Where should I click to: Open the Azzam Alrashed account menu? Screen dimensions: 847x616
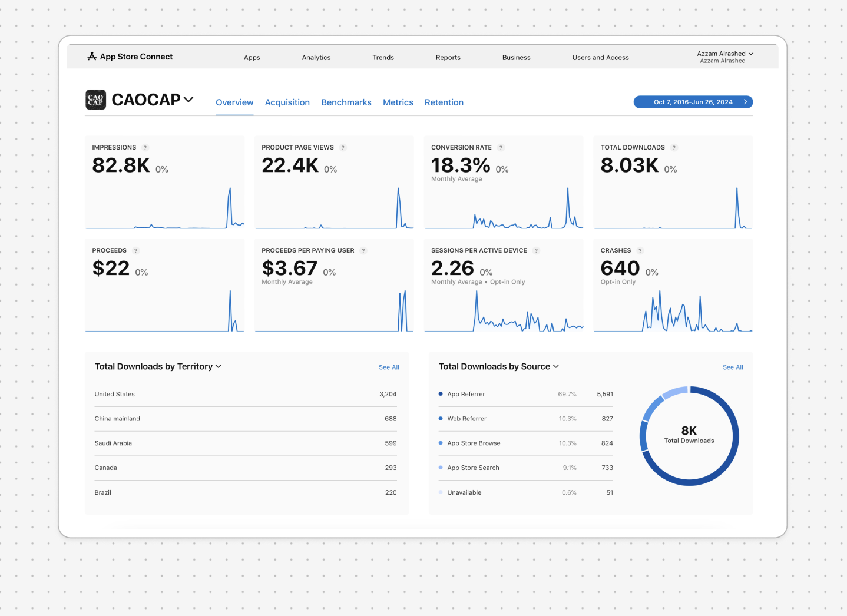725,57
